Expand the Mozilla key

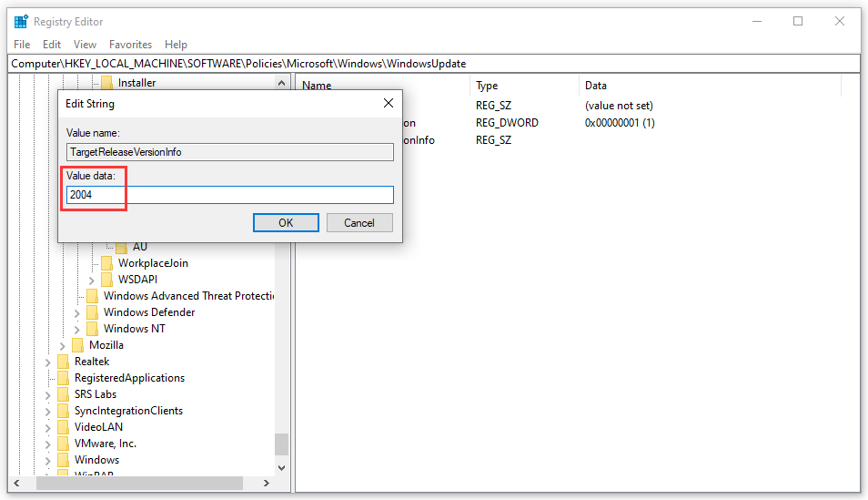pos(63,346)
